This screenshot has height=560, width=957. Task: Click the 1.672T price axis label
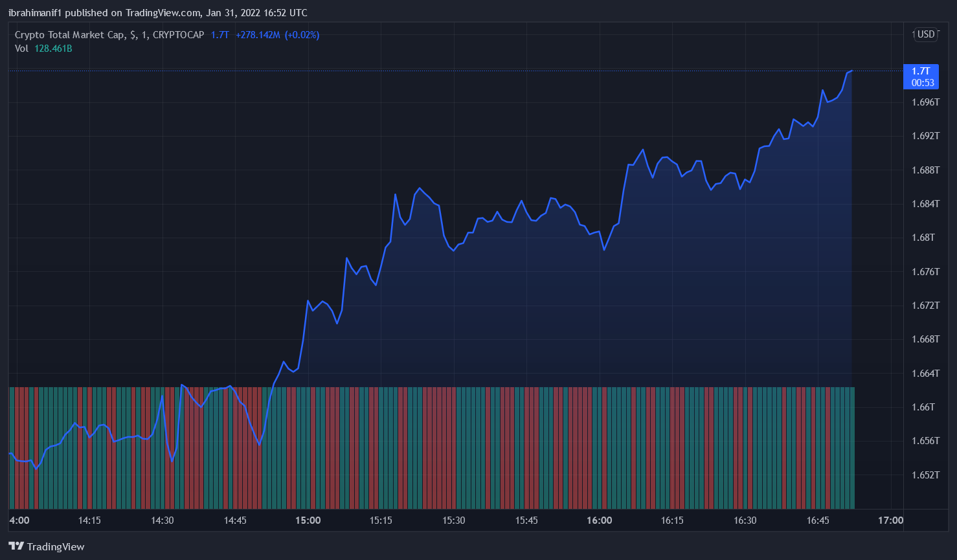point(925,306)
